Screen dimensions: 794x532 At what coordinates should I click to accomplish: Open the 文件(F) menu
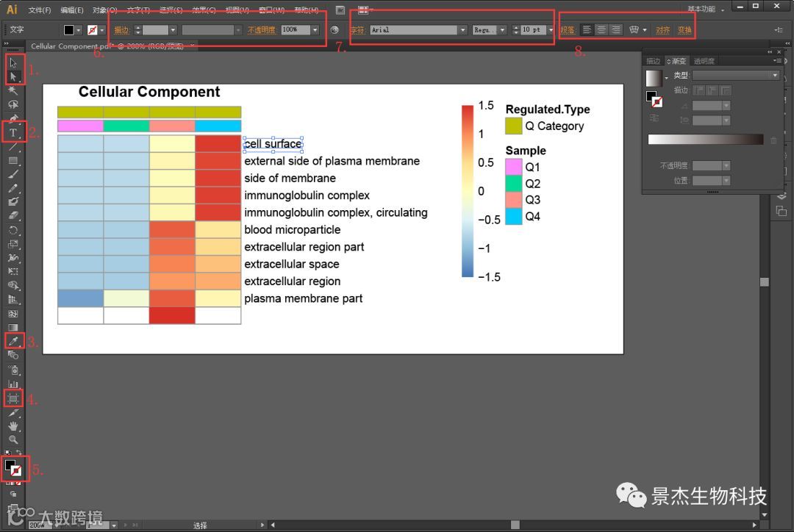pyautogui.click(x=40, y=10)
